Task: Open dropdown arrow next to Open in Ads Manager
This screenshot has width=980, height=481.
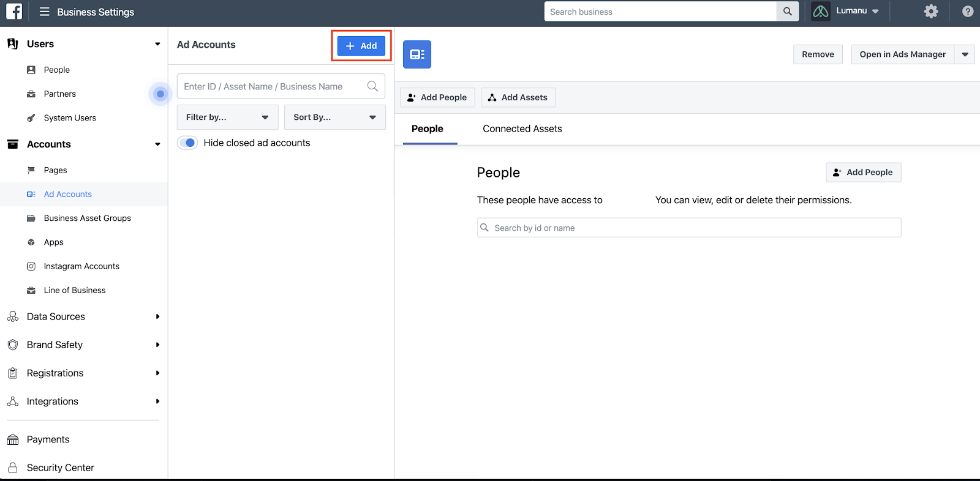Action: (x=965, y=54)
